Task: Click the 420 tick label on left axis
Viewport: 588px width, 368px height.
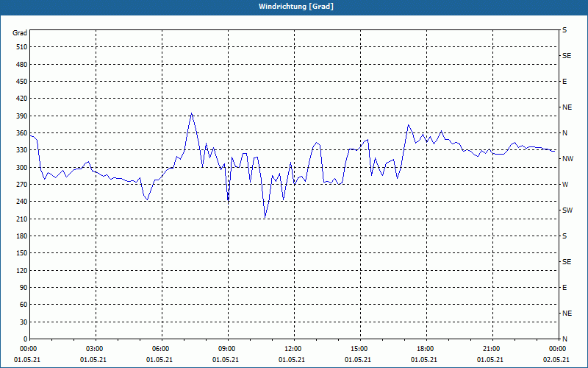Action: click(22, 99)
